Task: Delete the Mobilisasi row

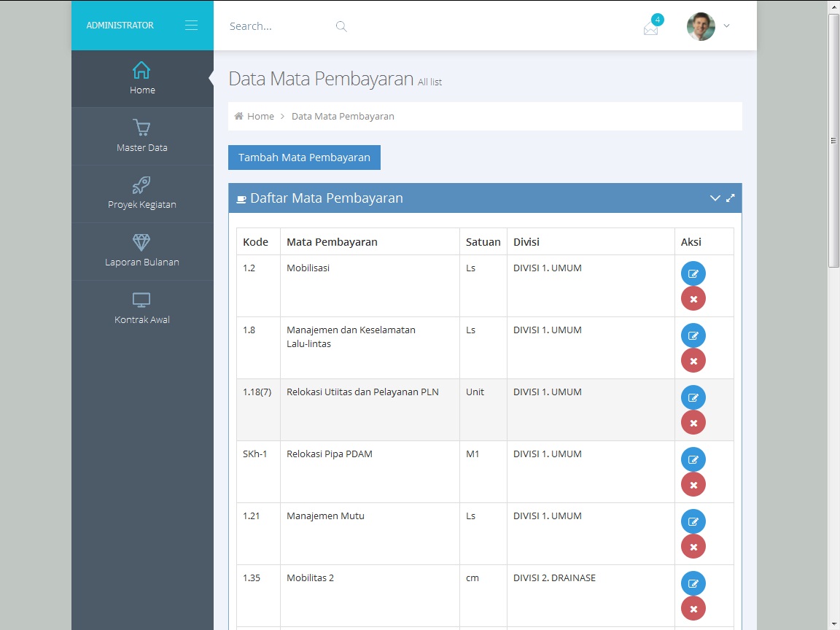Action: tap(693, 299)
